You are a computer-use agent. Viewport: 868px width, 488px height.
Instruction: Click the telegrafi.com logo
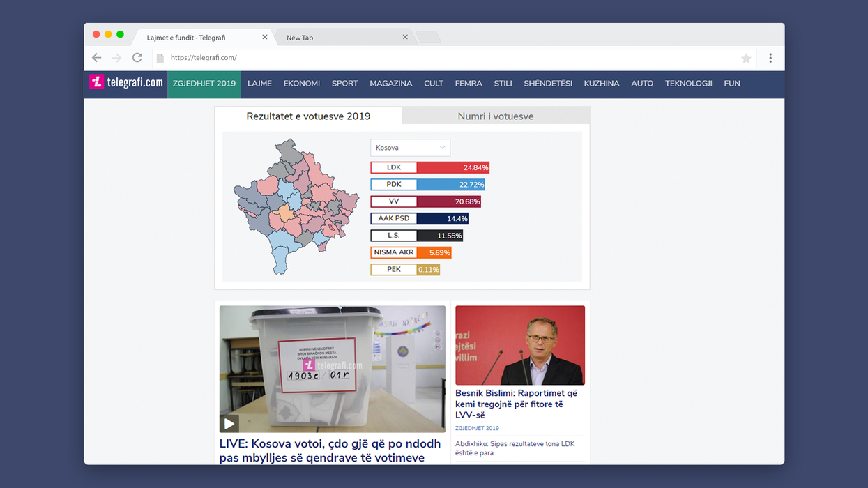tap(125, 82)
